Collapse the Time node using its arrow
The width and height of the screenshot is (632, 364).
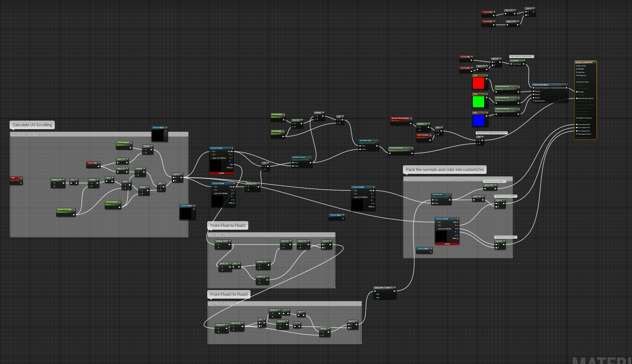coord(21,178)
